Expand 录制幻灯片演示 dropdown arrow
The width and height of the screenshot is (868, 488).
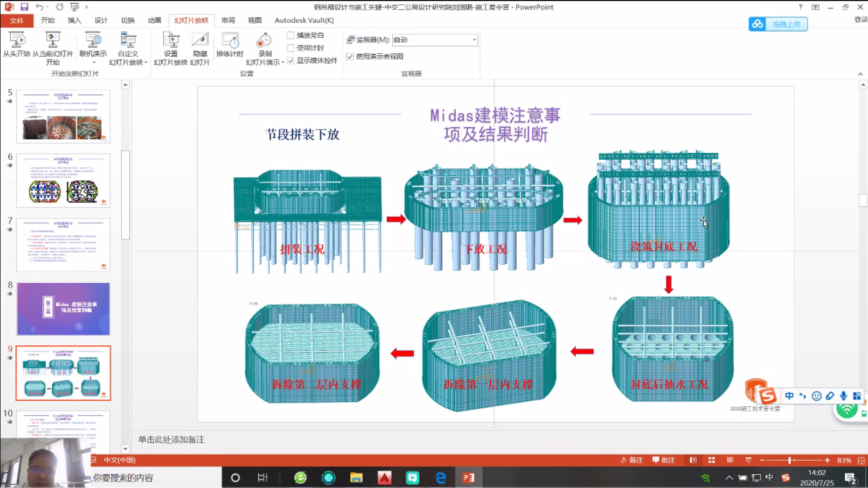click(x=283, y=63)
